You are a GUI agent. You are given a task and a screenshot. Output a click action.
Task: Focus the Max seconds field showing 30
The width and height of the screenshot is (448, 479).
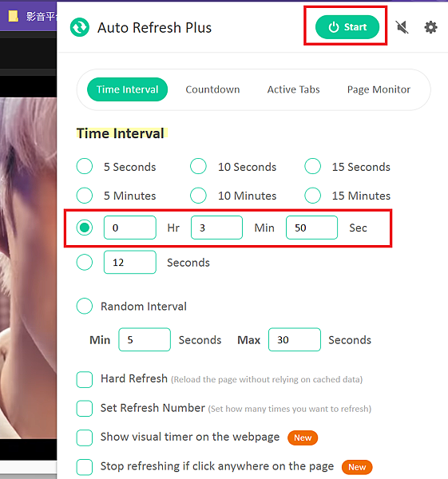tap(295, 340)
